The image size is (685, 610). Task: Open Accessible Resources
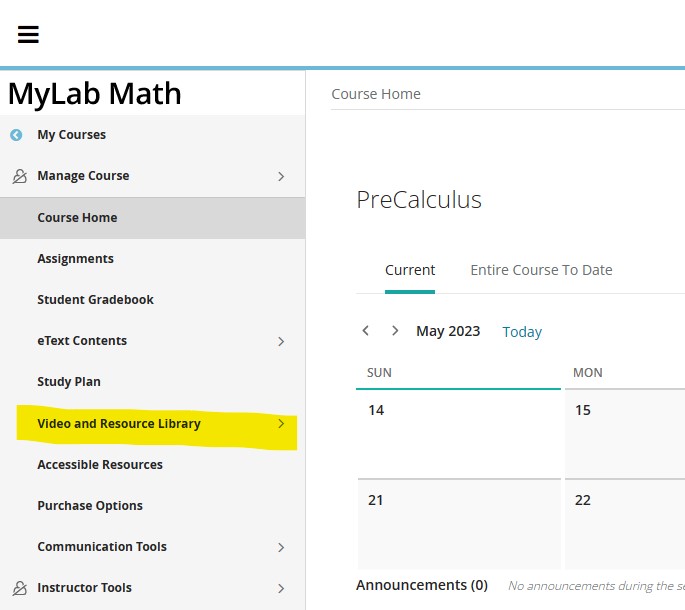point(100,464)
